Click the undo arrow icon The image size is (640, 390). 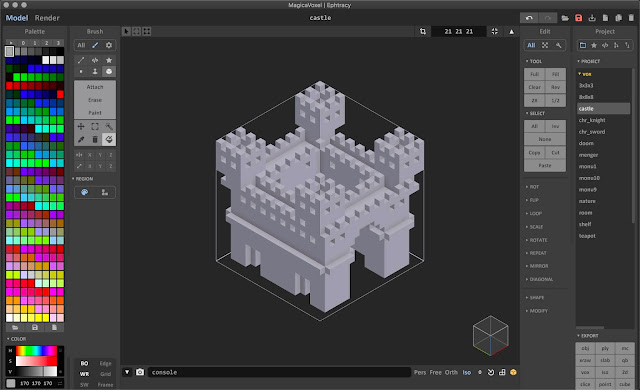pyautogui.click(x=529, y=18)
